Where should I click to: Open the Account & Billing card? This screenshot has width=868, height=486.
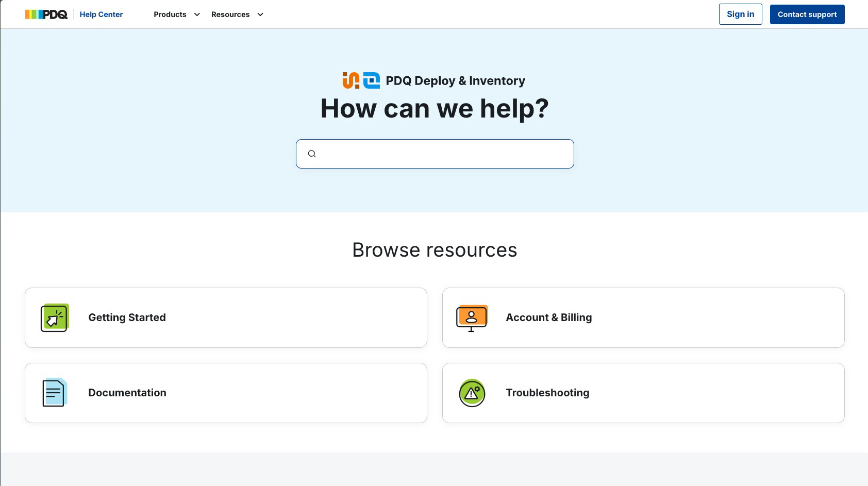(643, 317)
